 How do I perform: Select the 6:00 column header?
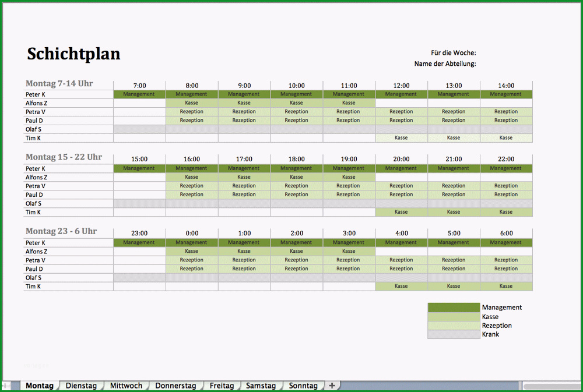click(x=506, y=234)
